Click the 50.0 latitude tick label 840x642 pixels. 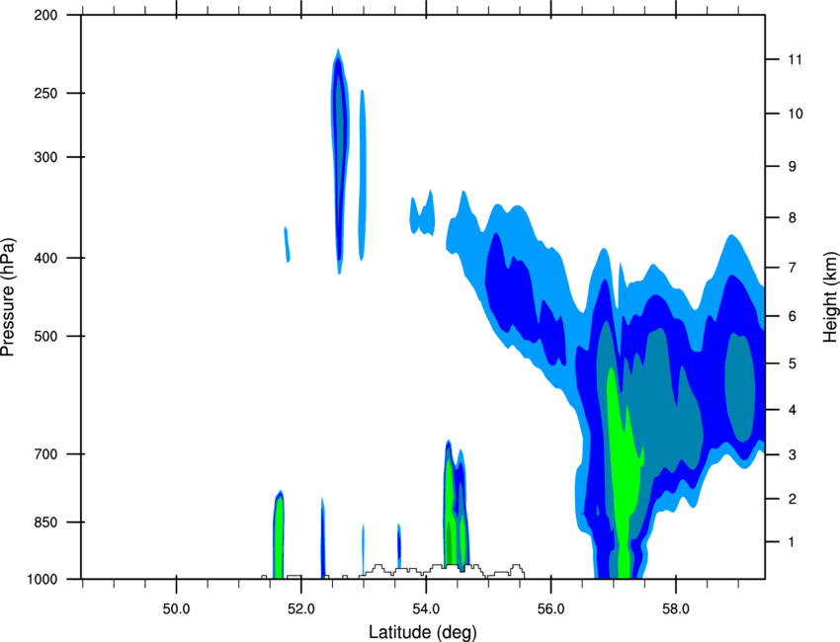(x=176, y=609)
